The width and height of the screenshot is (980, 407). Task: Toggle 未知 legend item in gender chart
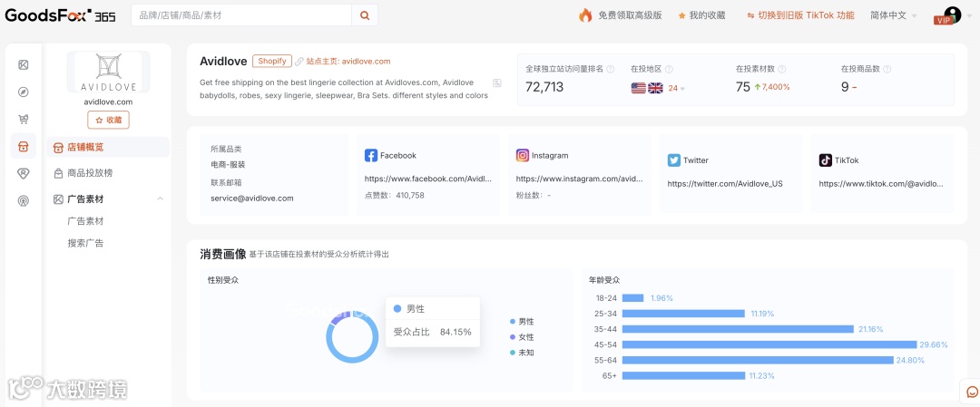(x=522, y=353)
